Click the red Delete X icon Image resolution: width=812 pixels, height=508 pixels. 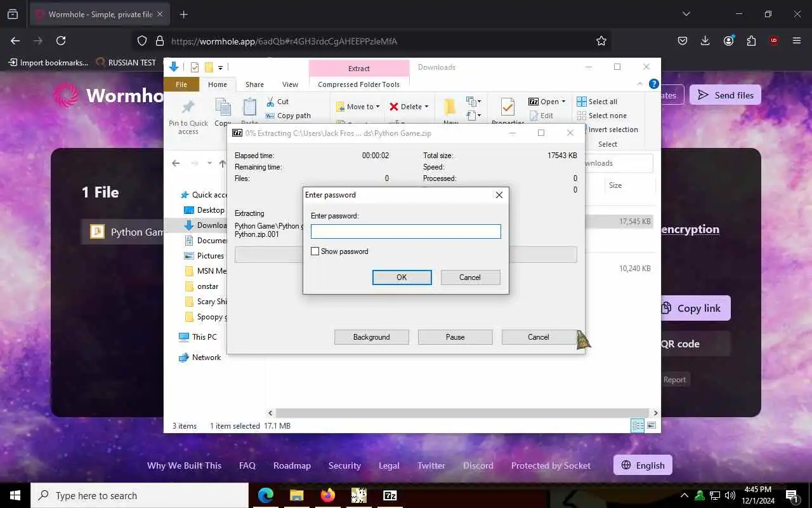(x=394, y=107)
